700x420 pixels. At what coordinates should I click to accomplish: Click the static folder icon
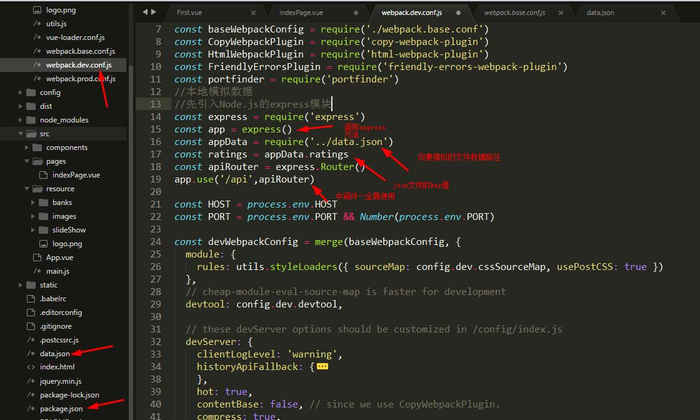(x=31, y=285)
